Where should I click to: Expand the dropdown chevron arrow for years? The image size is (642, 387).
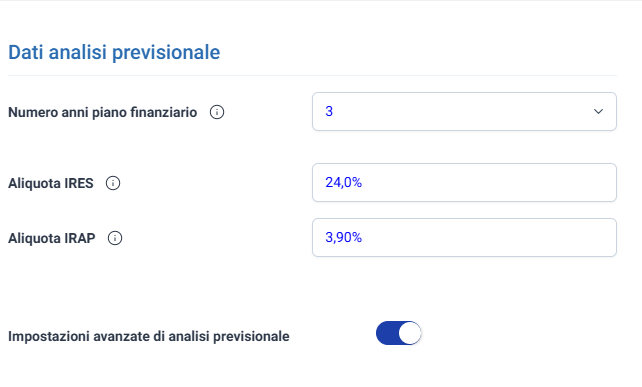598,111
